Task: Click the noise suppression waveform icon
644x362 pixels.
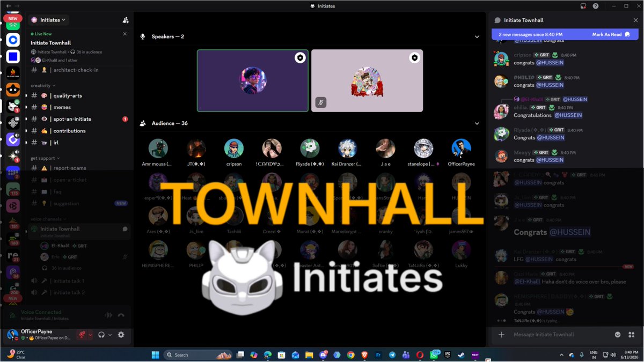Action: 109,315
